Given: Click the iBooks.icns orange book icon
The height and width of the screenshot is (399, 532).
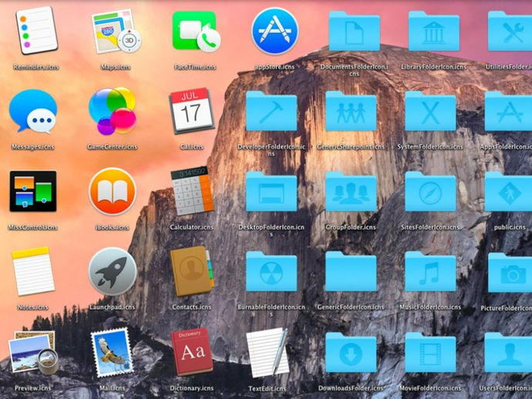Looking at the screenshot, I should point(113,192).
